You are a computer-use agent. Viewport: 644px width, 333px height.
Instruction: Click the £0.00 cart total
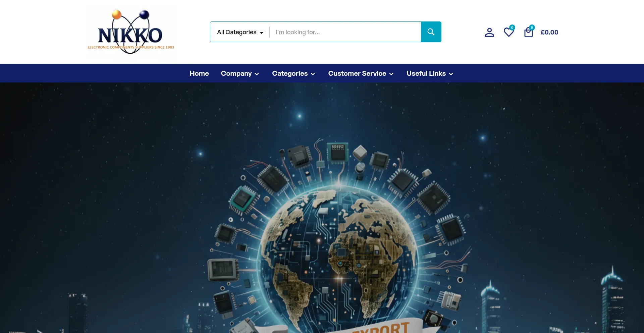pyautogui.click(x=549, y=33)
